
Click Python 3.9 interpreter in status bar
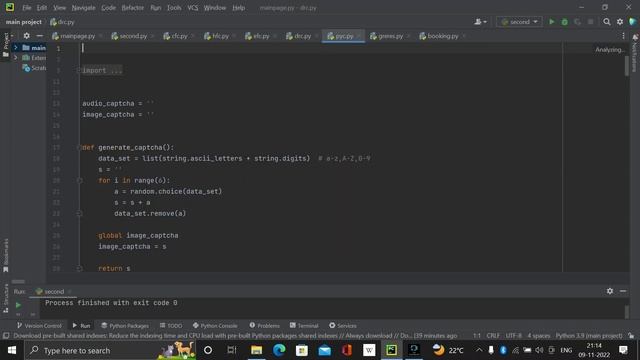point(589,336)
